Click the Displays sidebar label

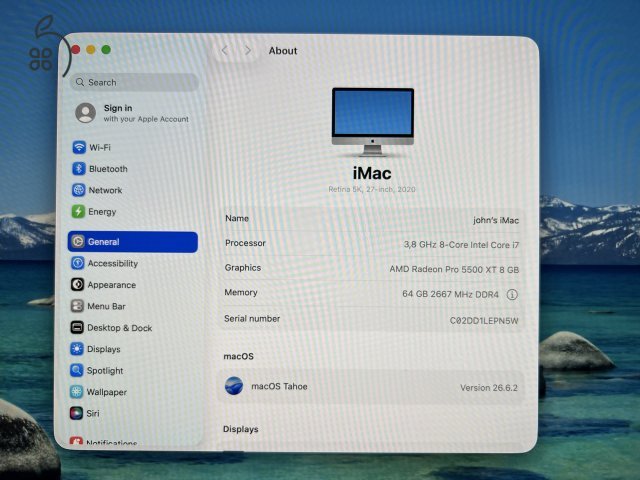point(104,349)
